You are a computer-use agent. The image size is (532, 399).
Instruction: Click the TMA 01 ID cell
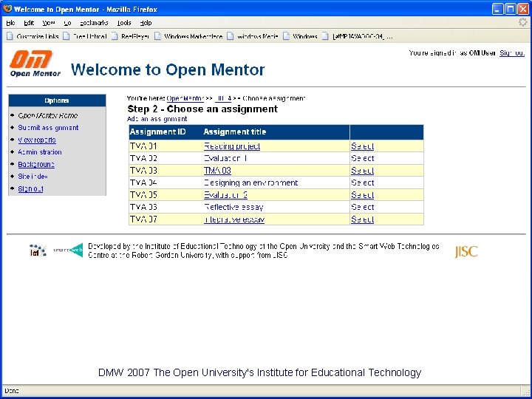pyautogui.click(x=143, y=146)
